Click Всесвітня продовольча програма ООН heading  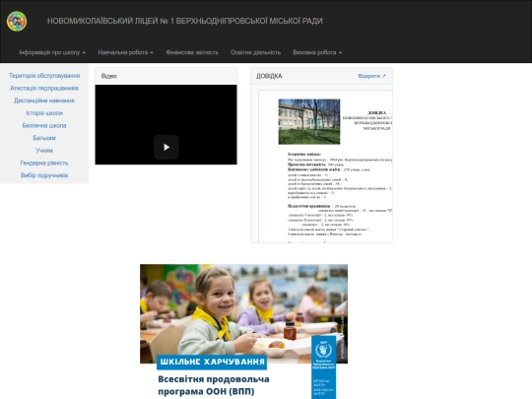click(x=214, y=385)
